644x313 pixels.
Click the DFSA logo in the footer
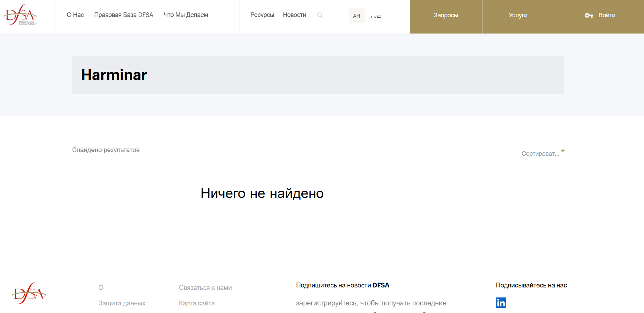coord(29,293)
